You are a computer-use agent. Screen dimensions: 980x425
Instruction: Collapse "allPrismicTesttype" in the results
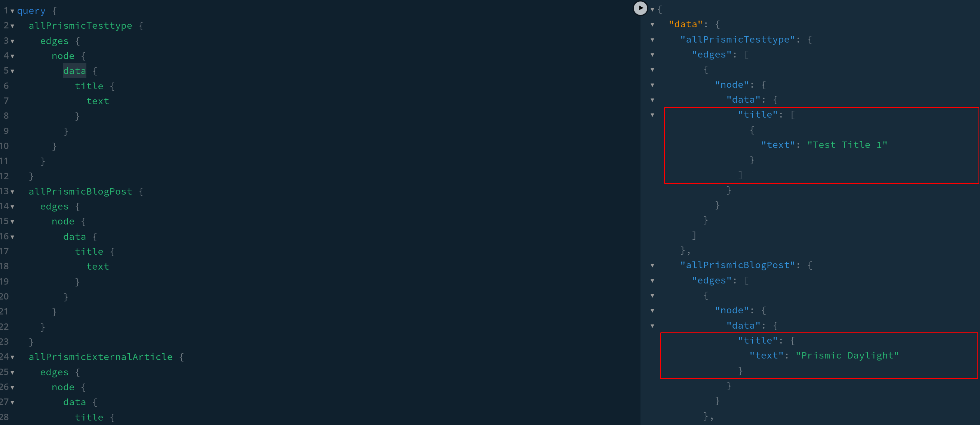coord(652,40)
